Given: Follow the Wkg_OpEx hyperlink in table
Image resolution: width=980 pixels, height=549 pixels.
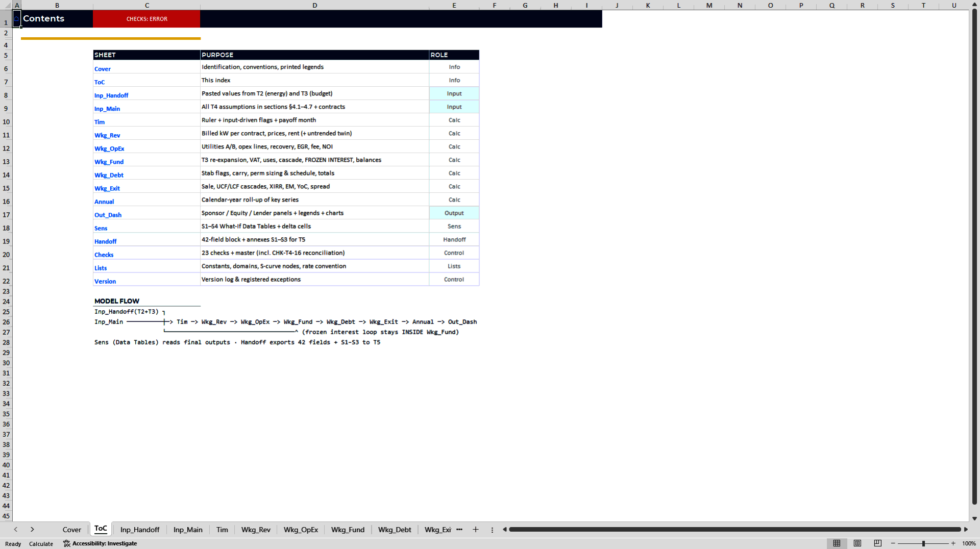Looking at the screenshot, I should [109, 148].
